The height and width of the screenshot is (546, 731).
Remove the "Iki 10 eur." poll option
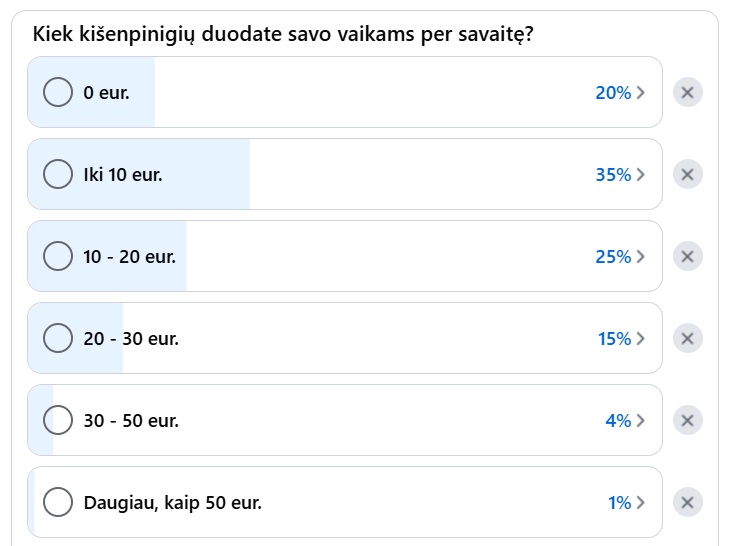(x=688, y=174)
